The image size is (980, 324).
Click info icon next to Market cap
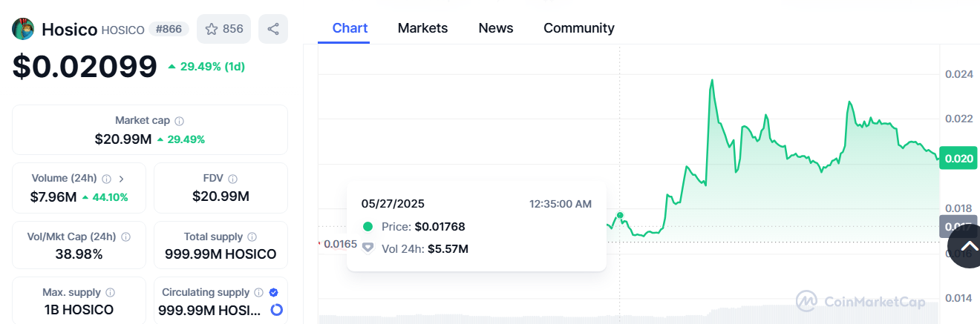point(179,120)
